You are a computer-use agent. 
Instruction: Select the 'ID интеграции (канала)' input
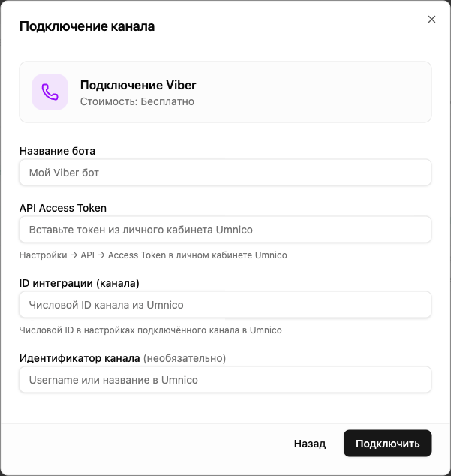click(225, 305)
